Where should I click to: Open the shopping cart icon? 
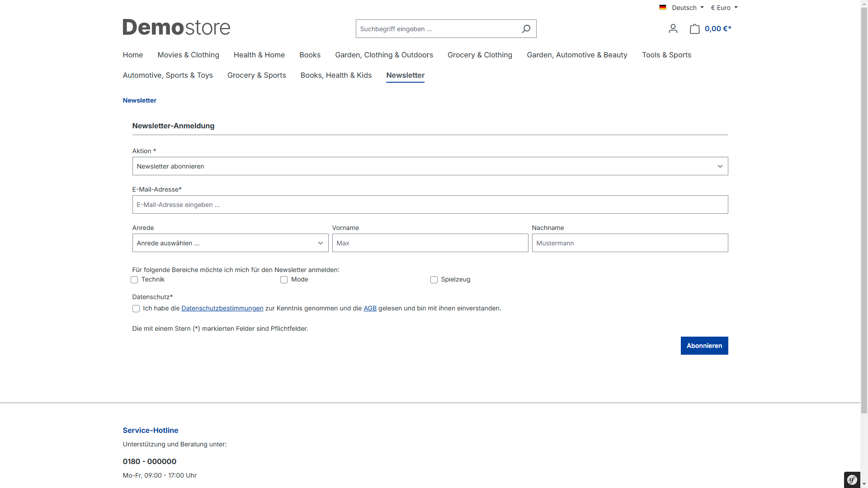(x=695, y=29)
